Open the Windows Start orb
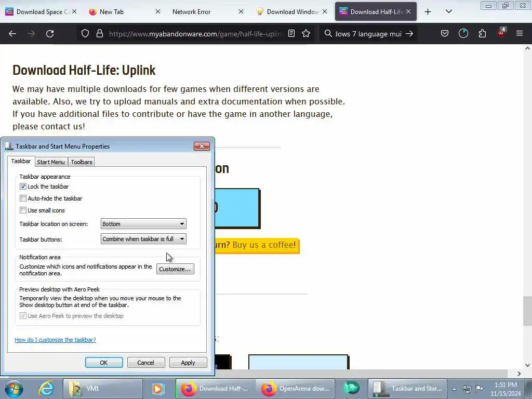This screenshot has width=532, height=399. click(x=14, y=389)
